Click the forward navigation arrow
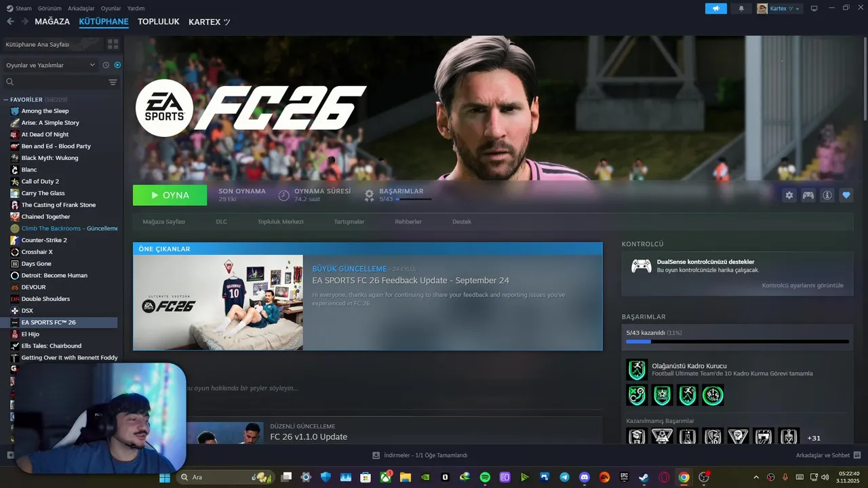Image resolution: width=868 pixels, height=488 pixels. click(x=24, y=22)
